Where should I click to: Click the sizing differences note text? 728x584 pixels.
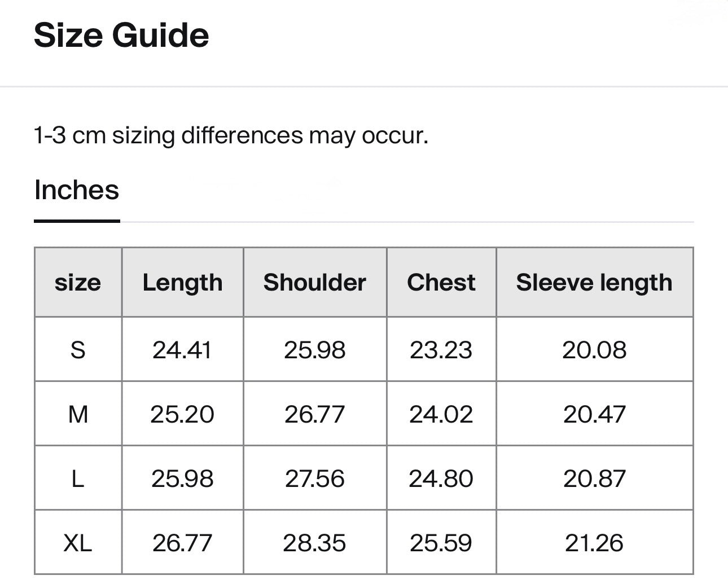231,135
